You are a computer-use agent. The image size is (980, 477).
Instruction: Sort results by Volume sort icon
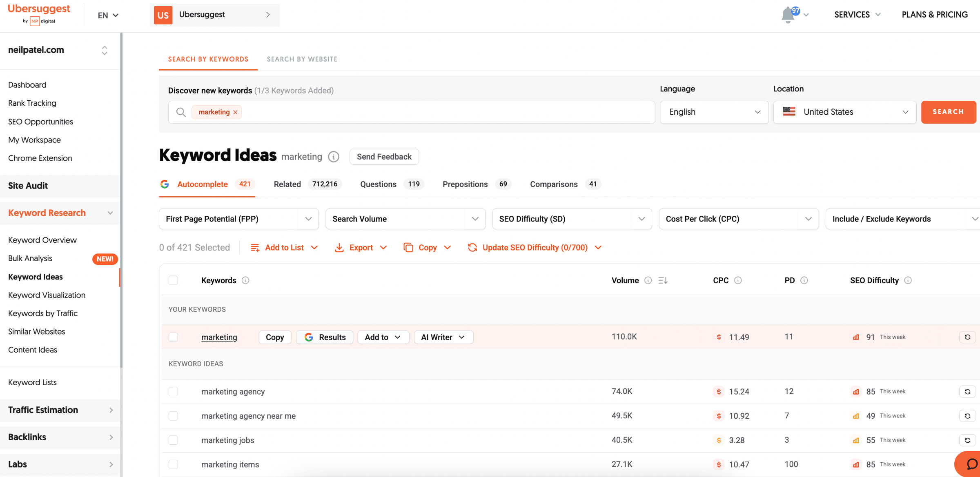click(663, 280)
